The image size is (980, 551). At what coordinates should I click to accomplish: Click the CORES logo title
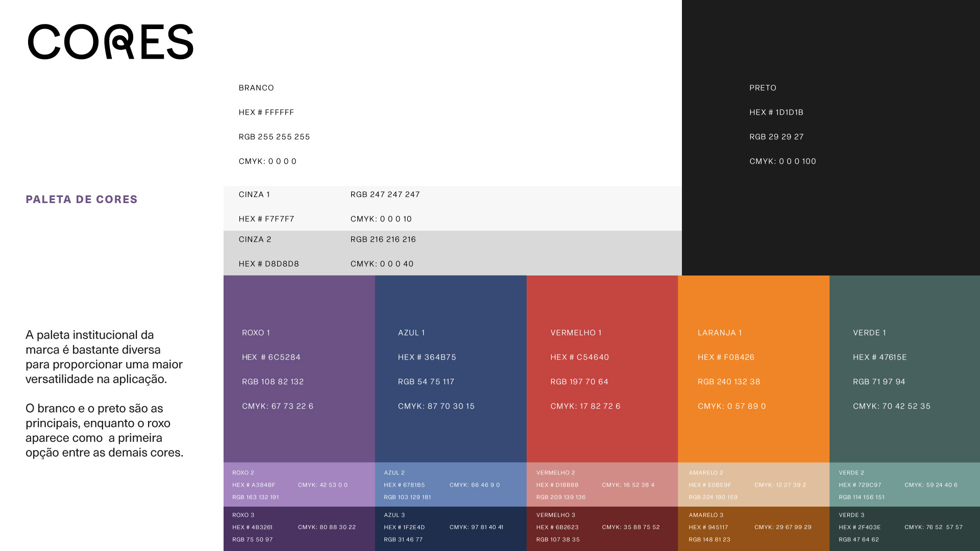[110, 42]
